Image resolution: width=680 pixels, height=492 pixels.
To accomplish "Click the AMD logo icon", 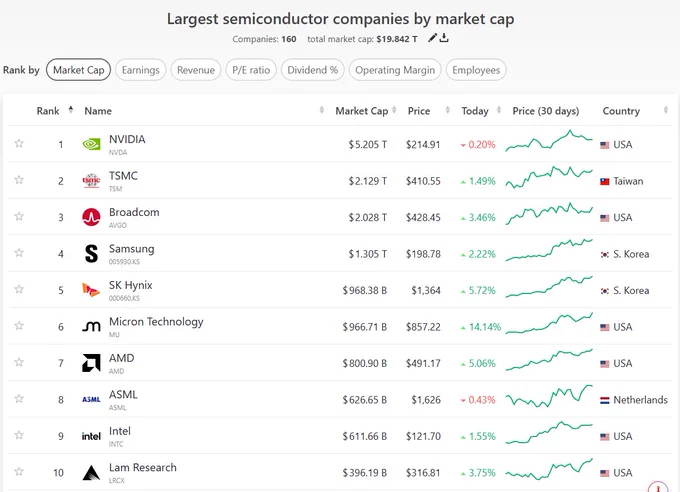I will click(91, 363).
